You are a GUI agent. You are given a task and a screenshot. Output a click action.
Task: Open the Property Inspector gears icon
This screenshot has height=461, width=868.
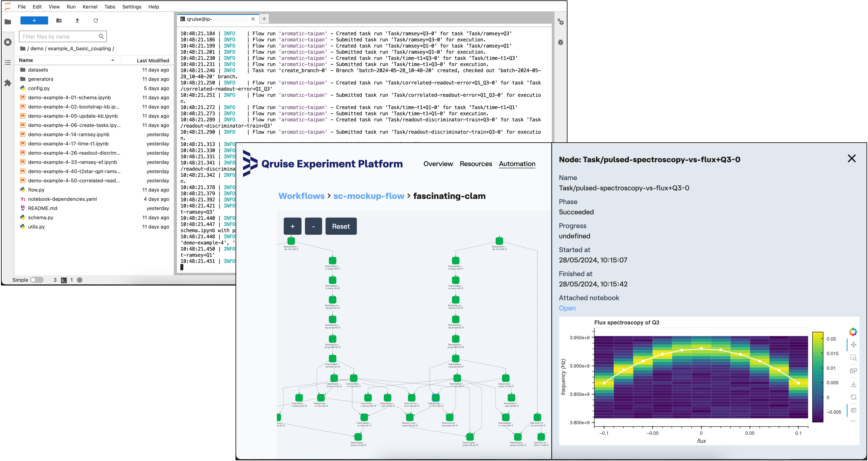point(560,22)
